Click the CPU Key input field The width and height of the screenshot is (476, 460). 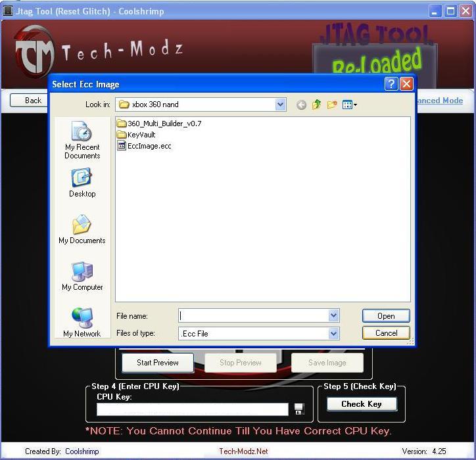click(192, 409)
